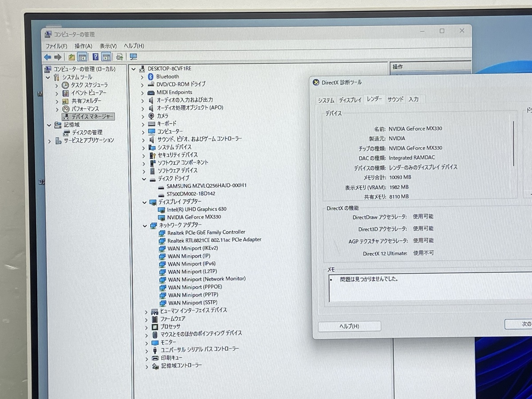532x399 pixels.
Task: Click the Bluetooth device category icon
Action: click(x=151, y=76)
